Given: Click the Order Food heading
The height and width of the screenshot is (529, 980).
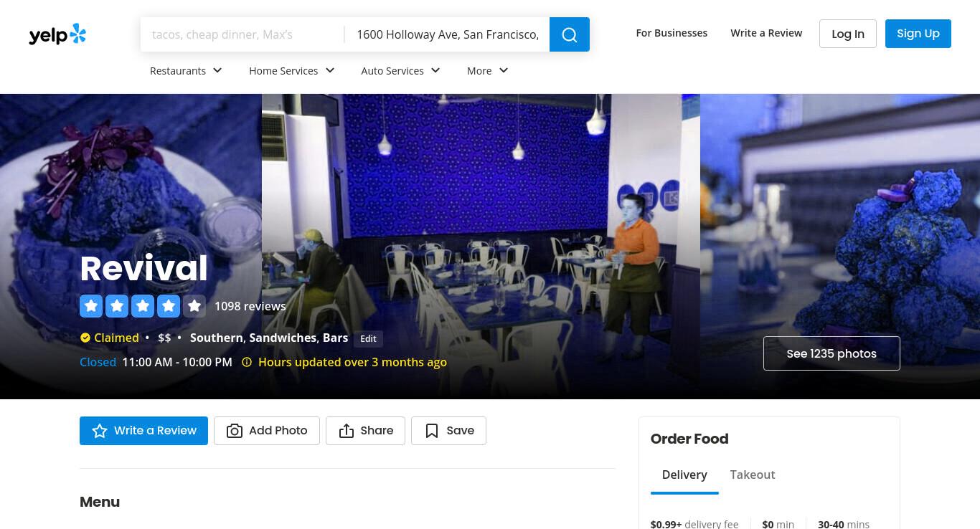Looking at the screenshot, I should (689, 439).
